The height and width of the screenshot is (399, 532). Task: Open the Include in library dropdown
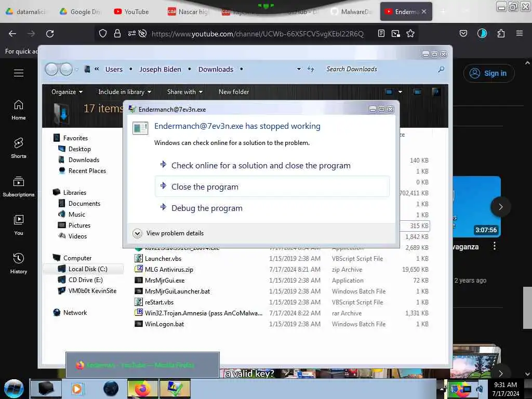coord(125,92)
